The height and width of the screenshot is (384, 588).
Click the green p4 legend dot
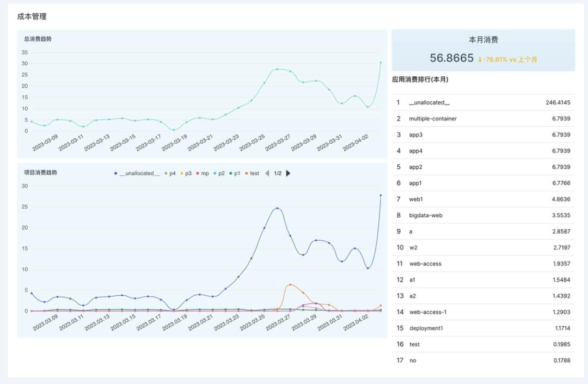pyautogui.click(x=166, y=173)
